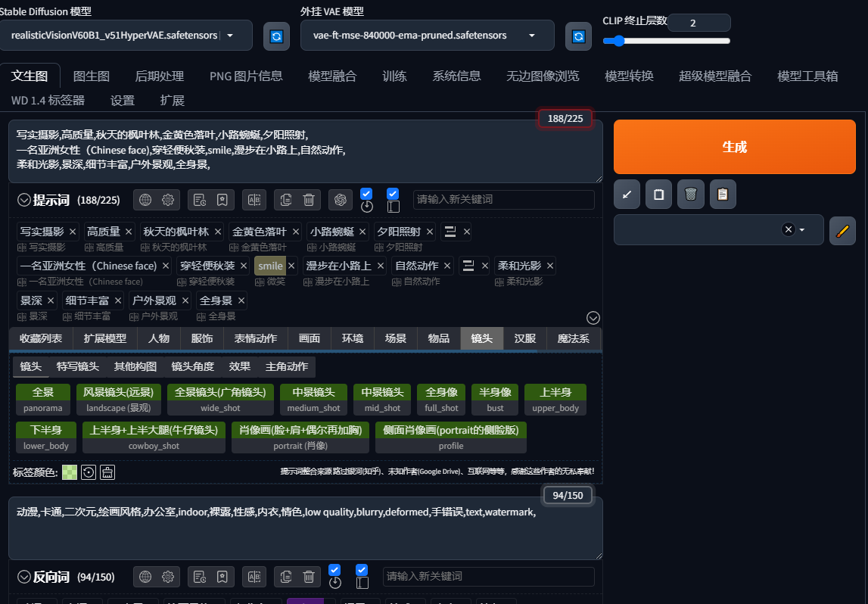The height and width of the screenshot is (604, 868).
Task: Toggle the input checkbox next to auto-translate
Action: [x=392, y=193]
